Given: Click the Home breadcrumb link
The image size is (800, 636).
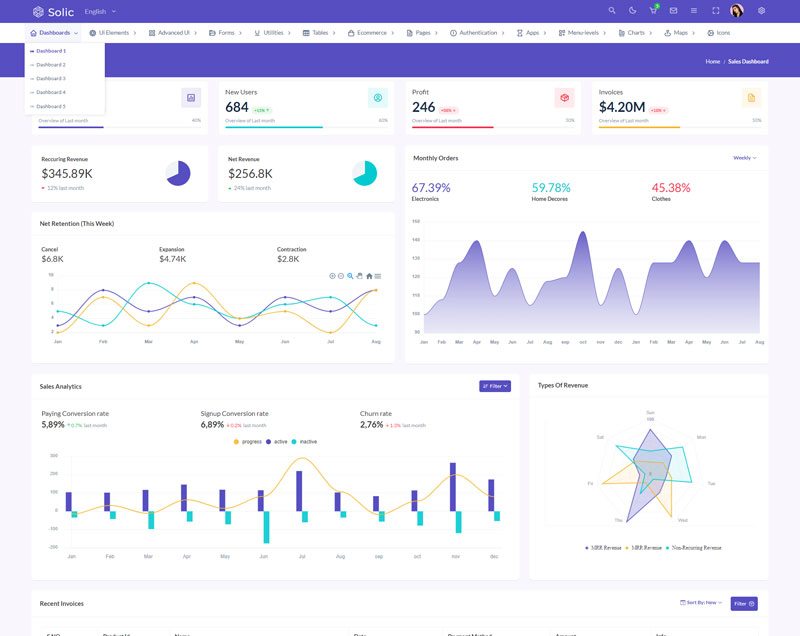Looking at the screenshot, I should pyautogui.click(x=712, y=62).
